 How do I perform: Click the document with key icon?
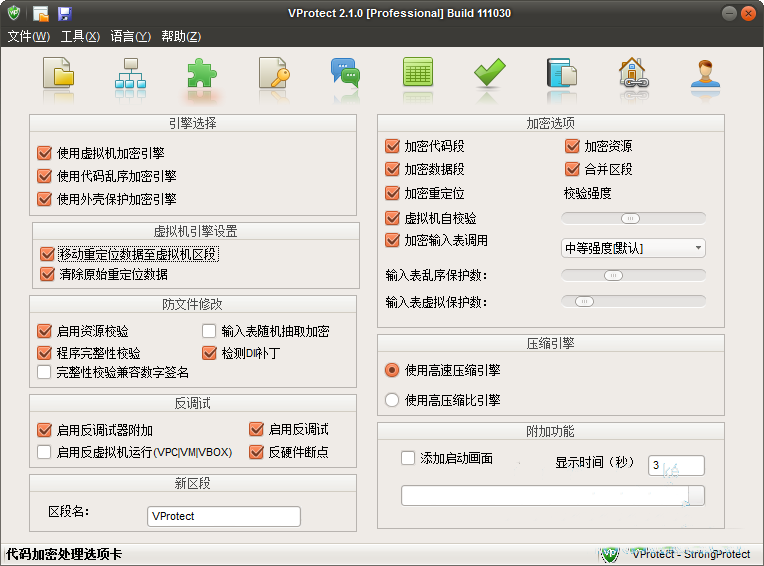[x=273, y=76]
